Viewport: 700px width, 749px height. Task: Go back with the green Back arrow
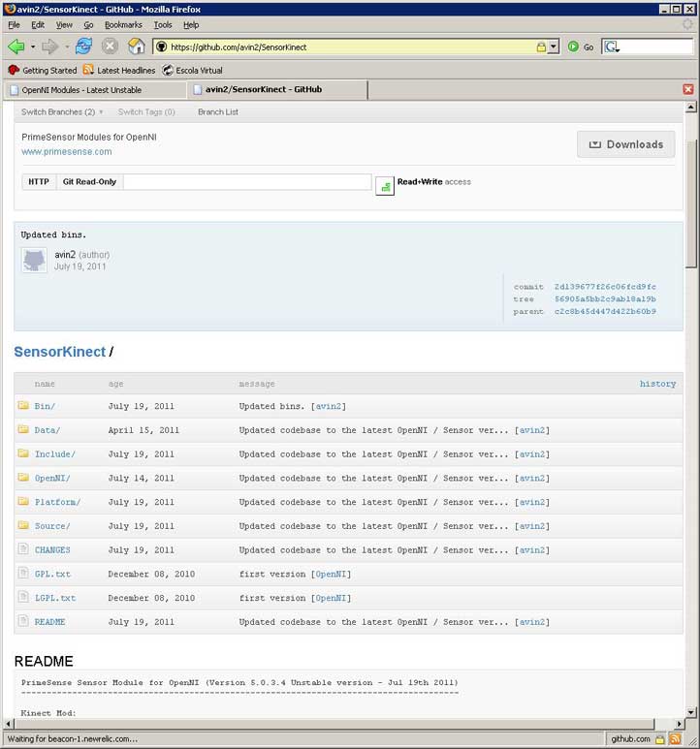16,47
